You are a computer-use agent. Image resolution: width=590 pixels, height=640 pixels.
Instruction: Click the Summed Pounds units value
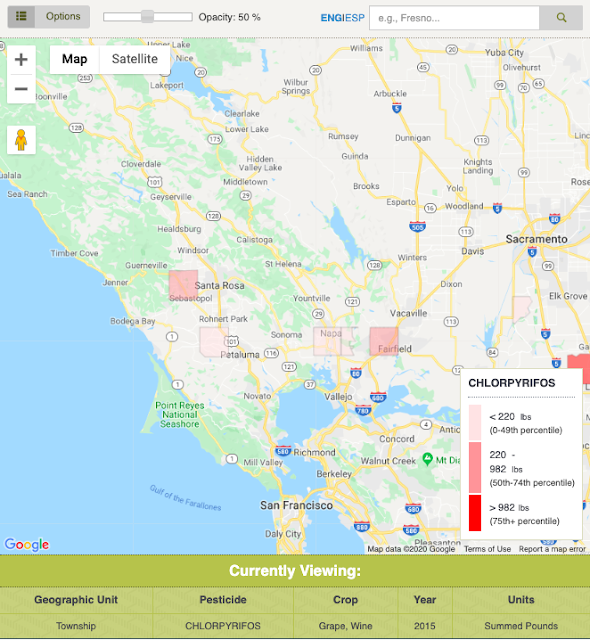tap(521, 626)
